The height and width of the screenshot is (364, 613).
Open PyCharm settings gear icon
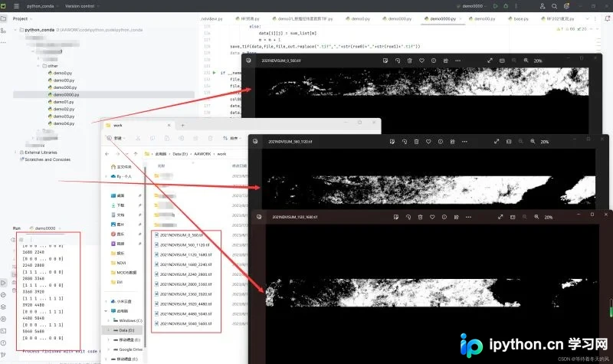tap(566, 6)
